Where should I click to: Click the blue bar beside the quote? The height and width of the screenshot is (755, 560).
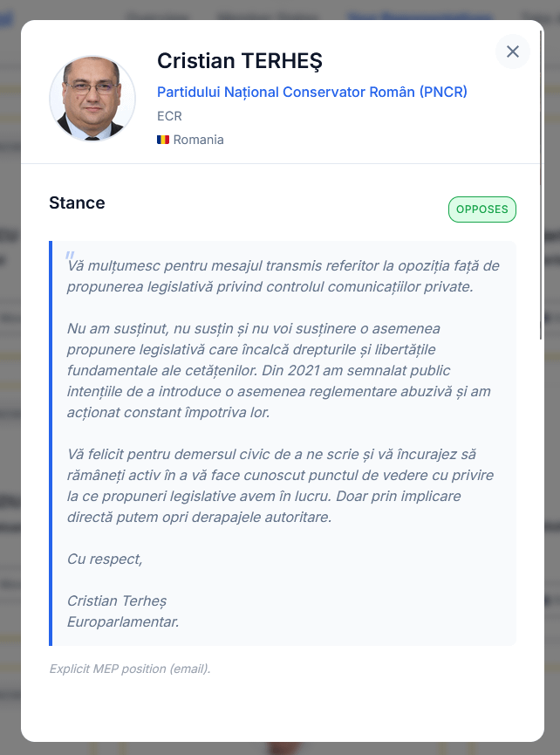pyautogui.click(x=51, y=443)
